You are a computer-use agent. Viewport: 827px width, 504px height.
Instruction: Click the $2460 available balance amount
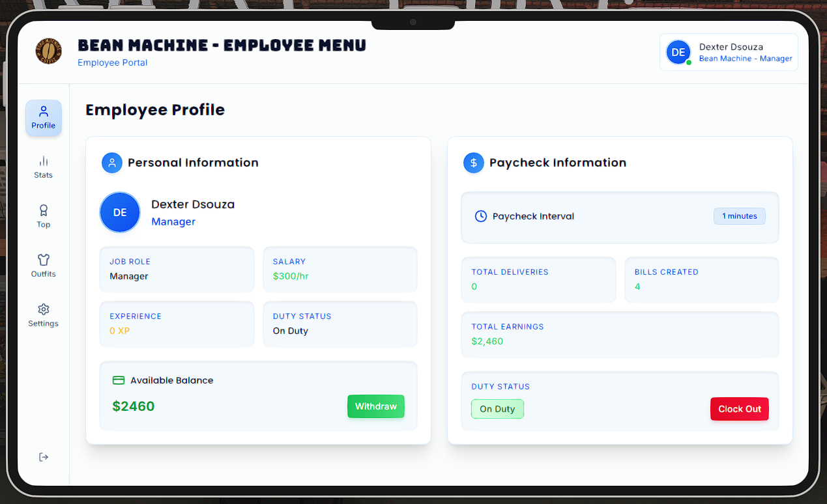click(134, 406)
